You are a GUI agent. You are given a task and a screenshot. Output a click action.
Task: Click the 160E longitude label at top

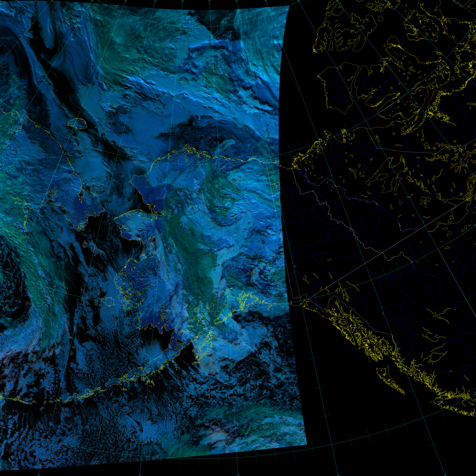[52, 1]
